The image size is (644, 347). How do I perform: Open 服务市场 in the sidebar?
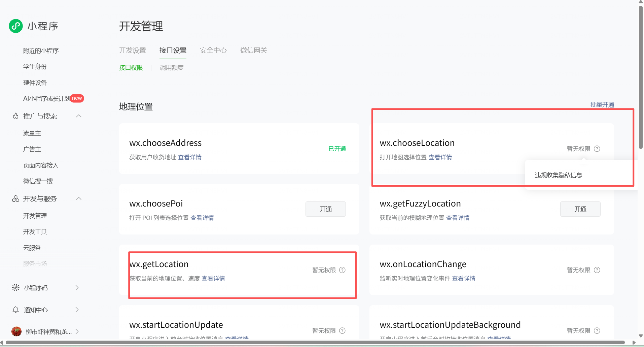tap(35, 264)
